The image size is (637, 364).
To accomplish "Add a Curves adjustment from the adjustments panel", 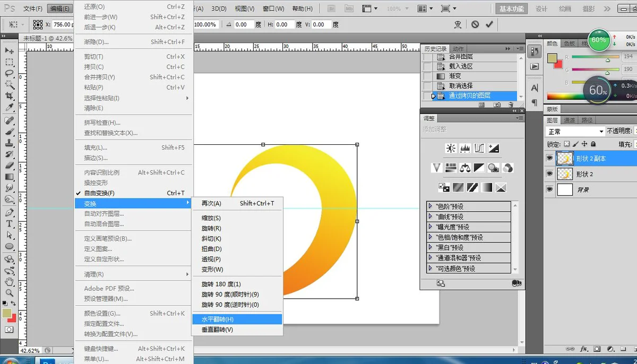I will click(x=479, y=149).
